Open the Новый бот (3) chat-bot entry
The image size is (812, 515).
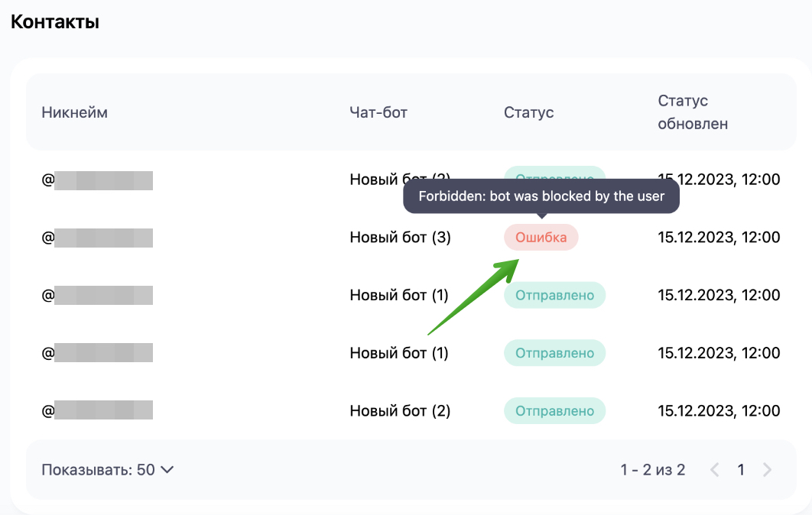click(401, 237)
